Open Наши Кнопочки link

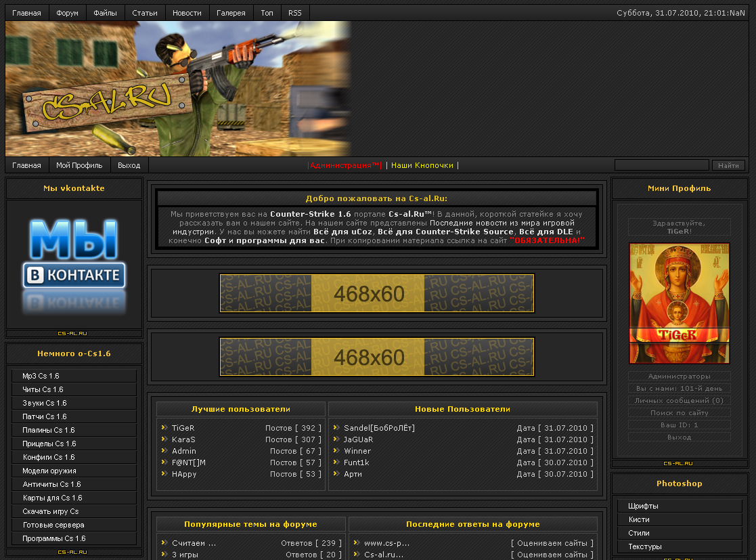click(422, 165)
